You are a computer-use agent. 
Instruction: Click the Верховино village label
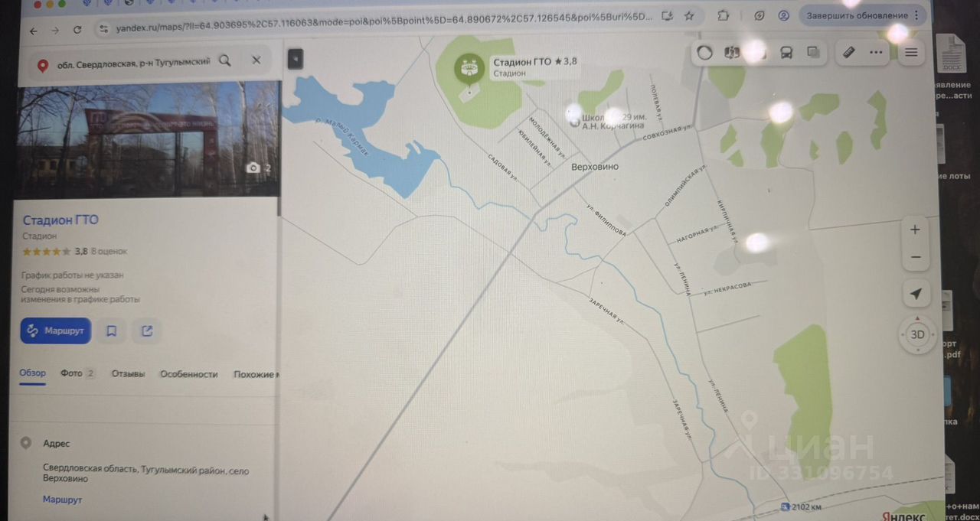pos(595,166)
